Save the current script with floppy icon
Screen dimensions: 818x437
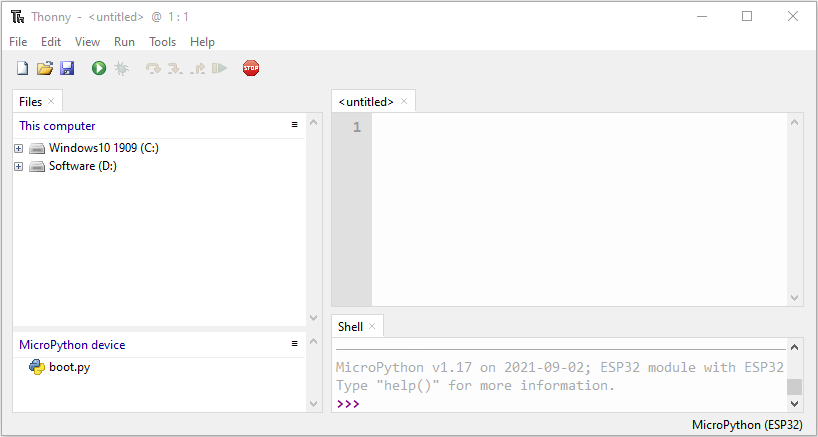pyautogui.click(x=67, y=68)
